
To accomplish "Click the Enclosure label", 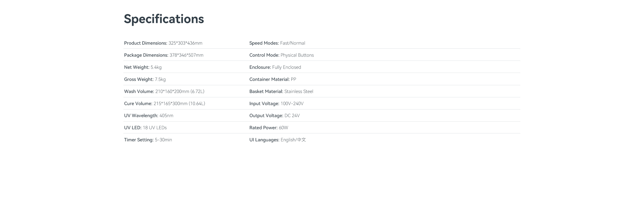I will pos(260,67).
